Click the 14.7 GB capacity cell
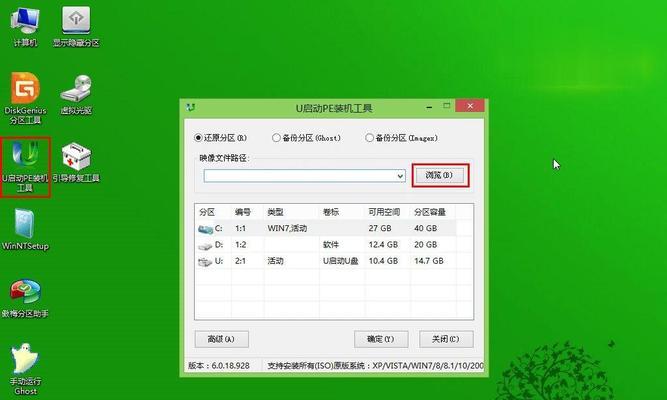Image resolution: width=667 pixels, height=400 pixels. (x=429, y=261)
